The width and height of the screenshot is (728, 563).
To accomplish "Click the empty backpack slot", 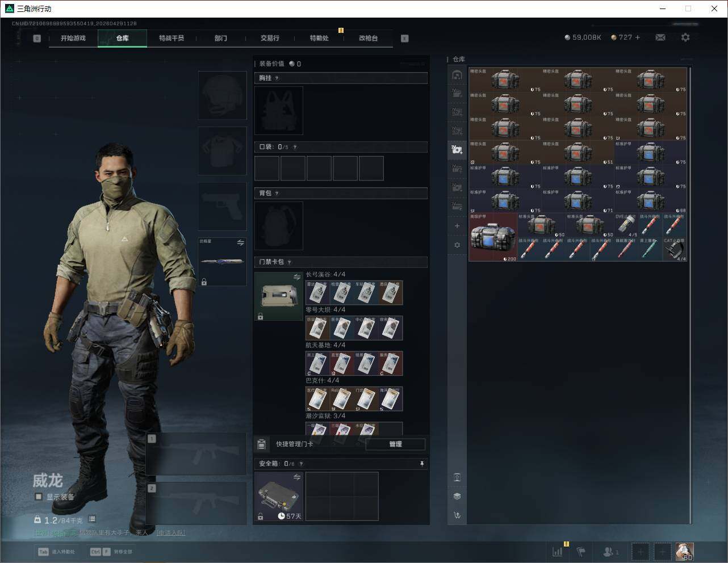I will pos(279,226).
